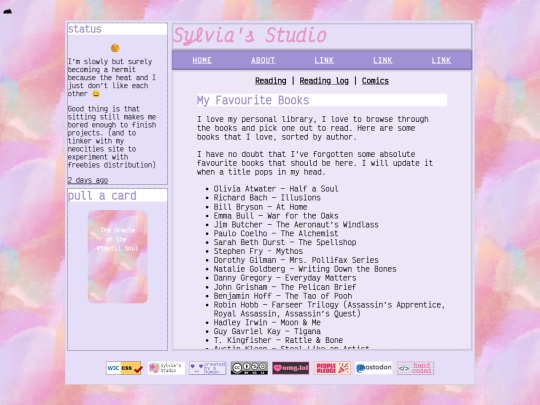Image resolution: width=540 pixels, height=405 pixels.
Task: Open the Creative Commons license badge
Action: (x=249, y=368)
